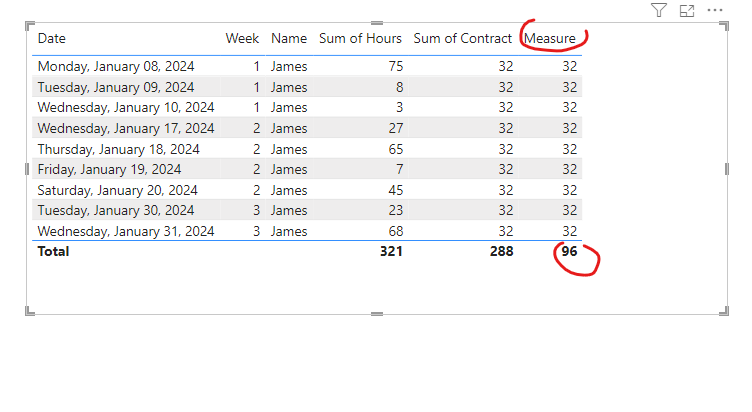This screenshot has height=412, width=752.
Task: Click the James cell in the January 20 row
Action: coord(289,190)
